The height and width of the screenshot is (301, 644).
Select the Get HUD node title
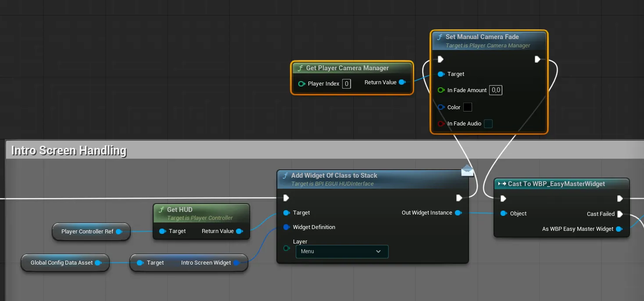pyautogui.click(x=180, y=210)
